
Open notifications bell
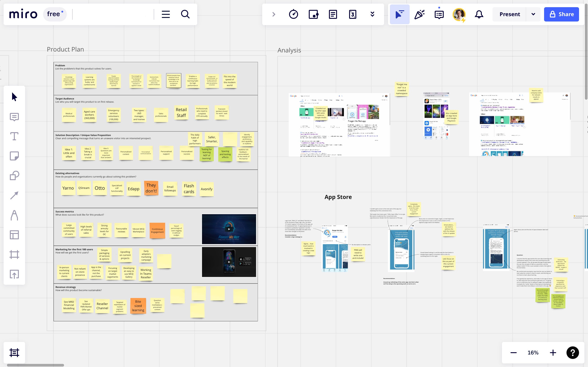(479, 14)
